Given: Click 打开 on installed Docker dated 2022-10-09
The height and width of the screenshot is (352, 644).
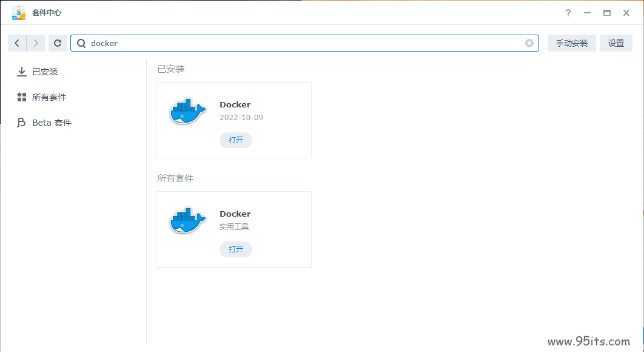Looking at the screenshot, I should (236, 140).
